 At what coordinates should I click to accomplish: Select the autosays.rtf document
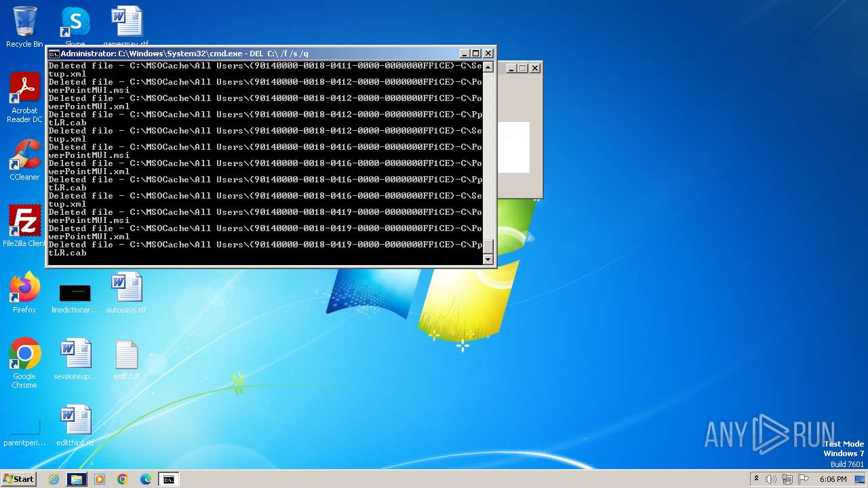[x=126, y=293]
